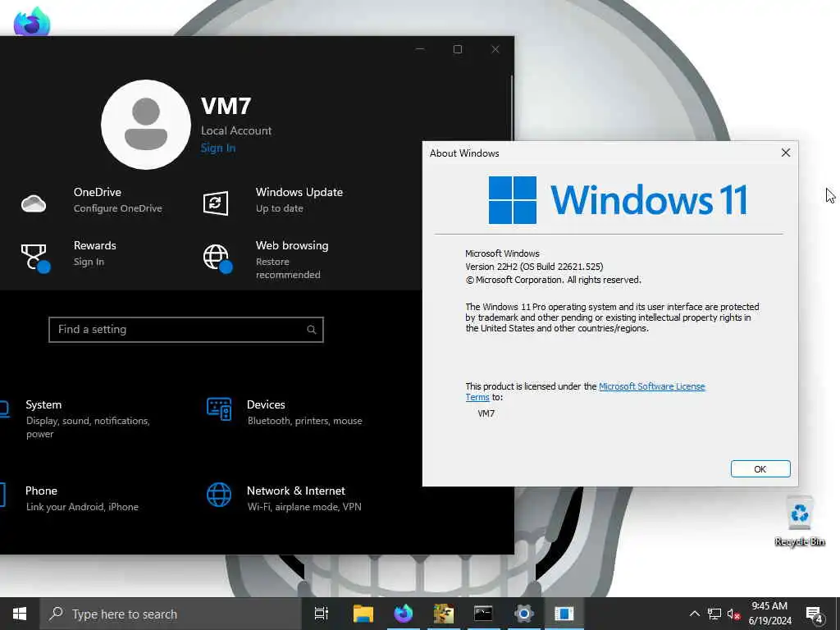
Task: Switch to Firefox on the taskbar
Action: (404, 614)
